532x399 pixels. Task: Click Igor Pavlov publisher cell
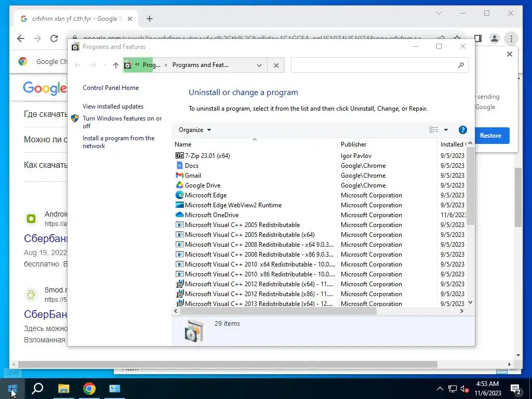(x=356, y=156)
